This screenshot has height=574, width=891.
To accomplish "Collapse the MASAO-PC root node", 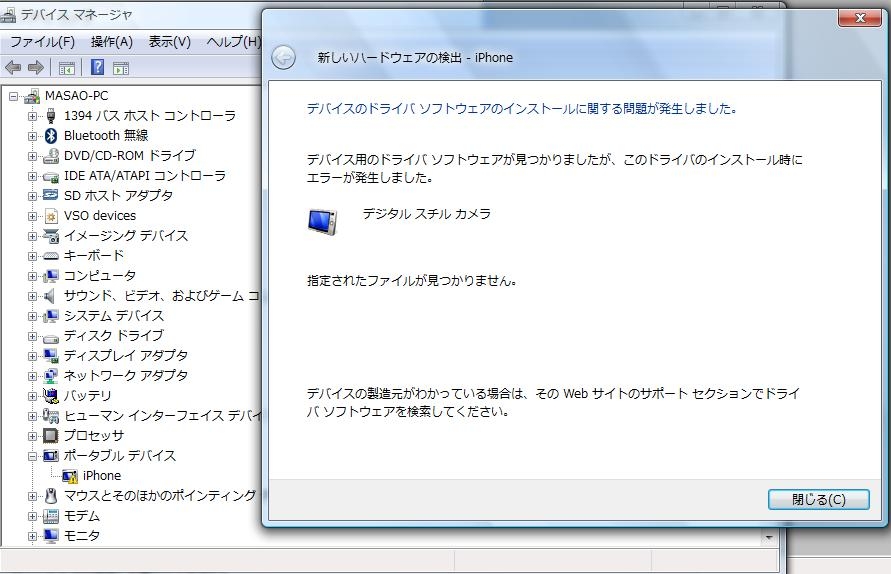I will [x=13, y=97].
